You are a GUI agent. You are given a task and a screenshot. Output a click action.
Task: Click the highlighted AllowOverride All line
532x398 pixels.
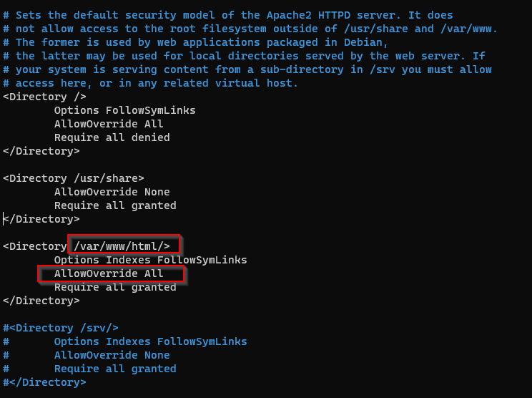click(x=109, y=273)
